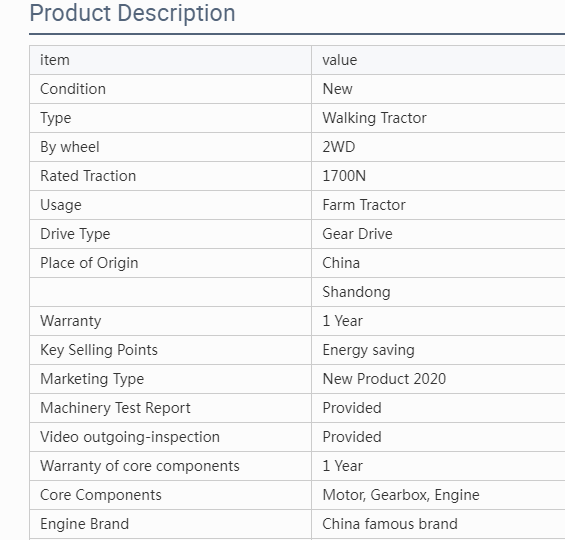Click the Key Selling Points label

99,350
